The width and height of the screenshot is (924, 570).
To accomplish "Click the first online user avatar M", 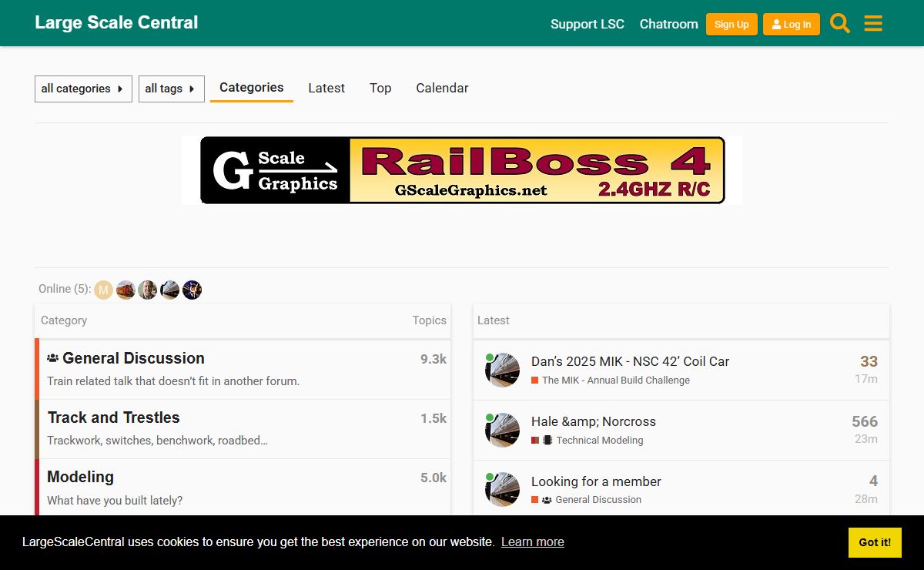I will (103, 290).
